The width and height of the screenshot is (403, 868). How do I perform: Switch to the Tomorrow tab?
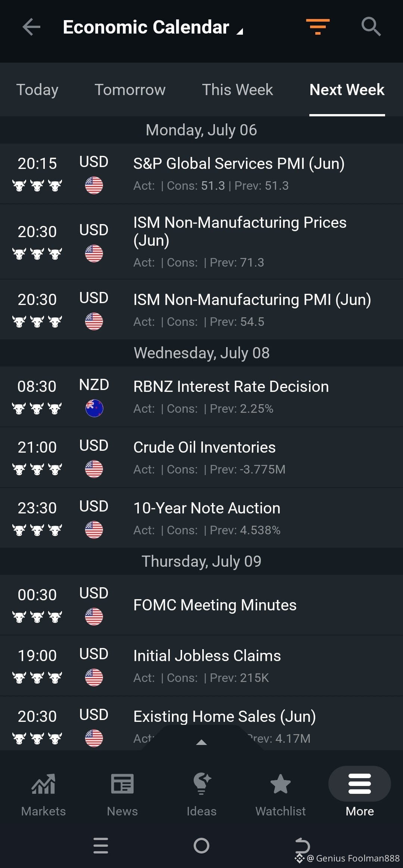coord(130,90)
